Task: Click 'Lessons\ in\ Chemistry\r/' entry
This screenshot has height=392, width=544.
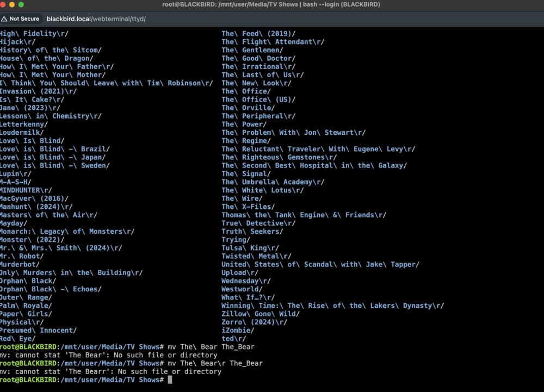Action: [51, 116]
